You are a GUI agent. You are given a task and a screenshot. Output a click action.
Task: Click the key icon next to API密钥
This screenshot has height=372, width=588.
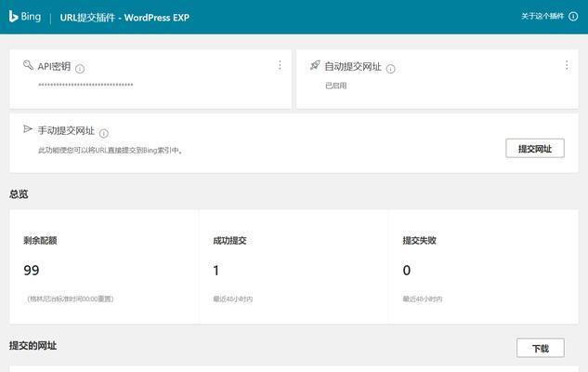click(x=28, y=65)
